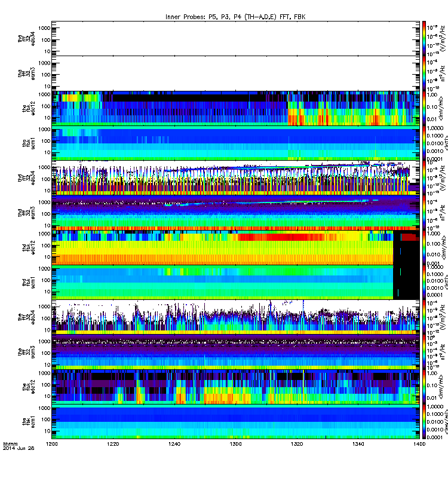Click the color bar beside the fbk scm1 panel
This screenshot has width=448, height=478.
click(424, 422)
